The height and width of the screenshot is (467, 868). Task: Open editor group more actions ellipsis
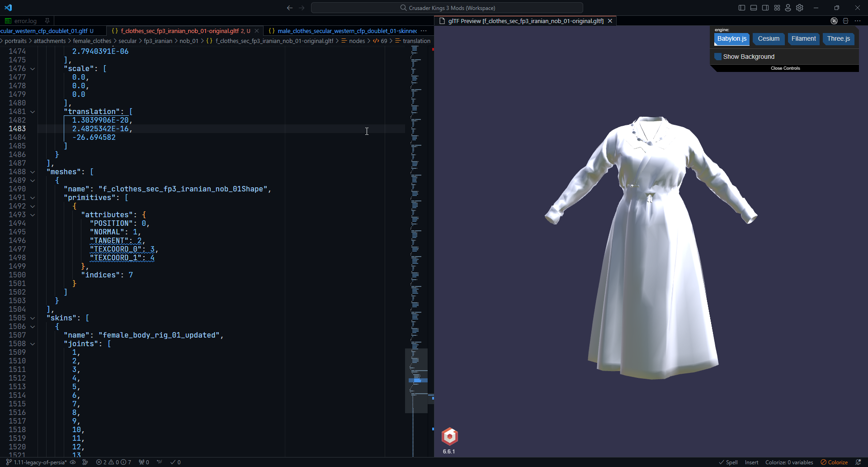[x=424, y=31]
